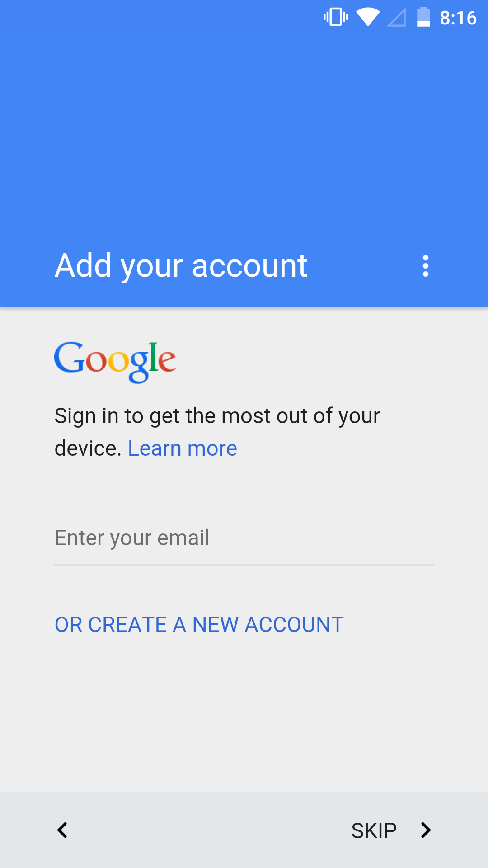Image resolution: width=488 pixels, height=868 pixels.
Task: Tap the forward chevron next to SKIP
Action: [x=425, y=830]
